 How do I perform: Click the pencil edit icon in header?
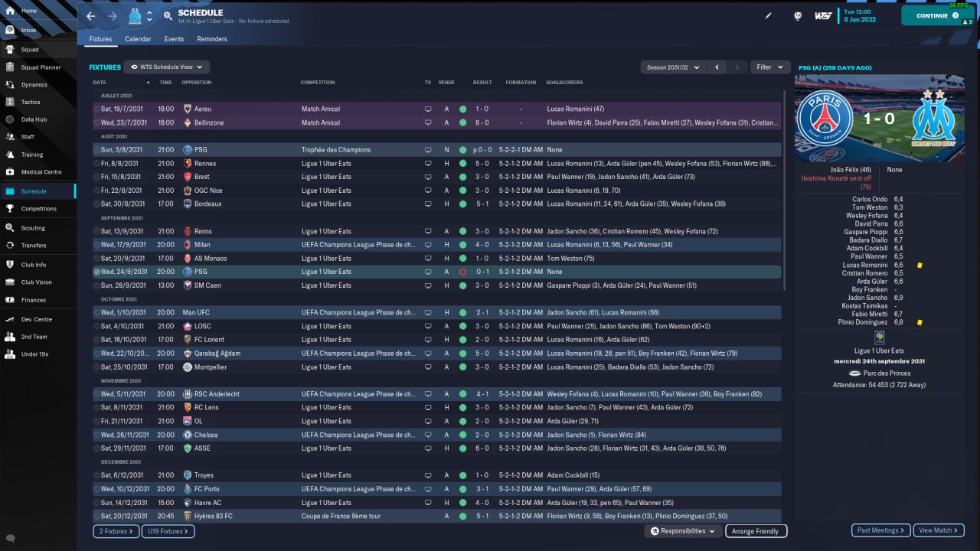tap(769, 15)
